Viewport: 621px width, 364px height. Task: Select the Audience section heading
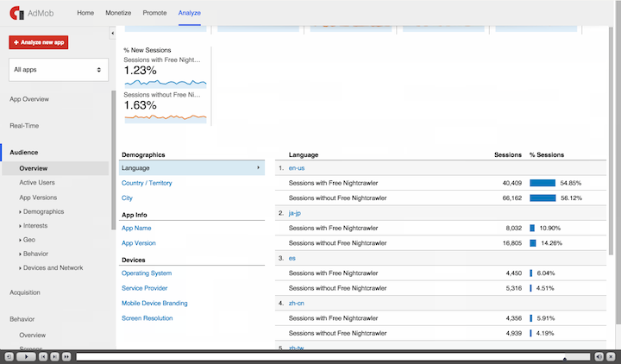[x=24, y=152]
